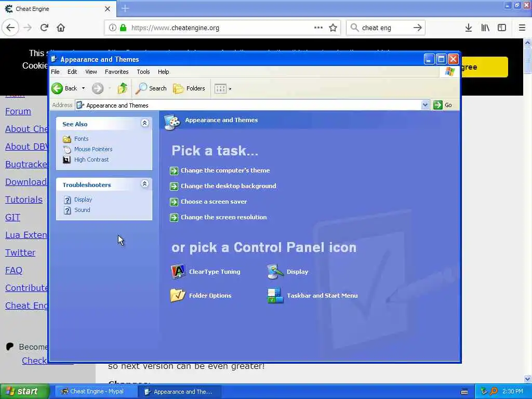
Task: Click the Windows start button
Action: point(24,392)
